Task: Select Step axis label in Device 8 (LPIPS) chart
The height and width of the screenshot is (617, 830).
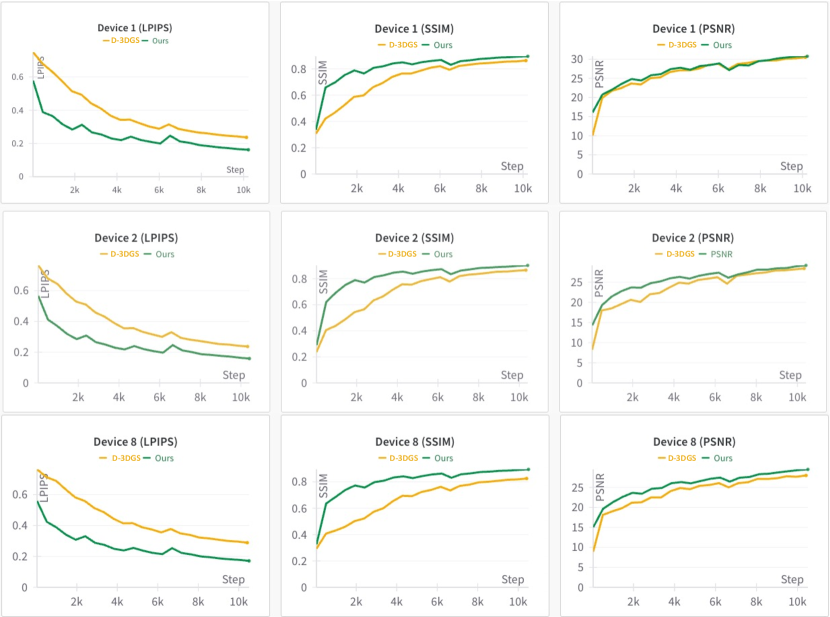Action: (x=234, y=579)
